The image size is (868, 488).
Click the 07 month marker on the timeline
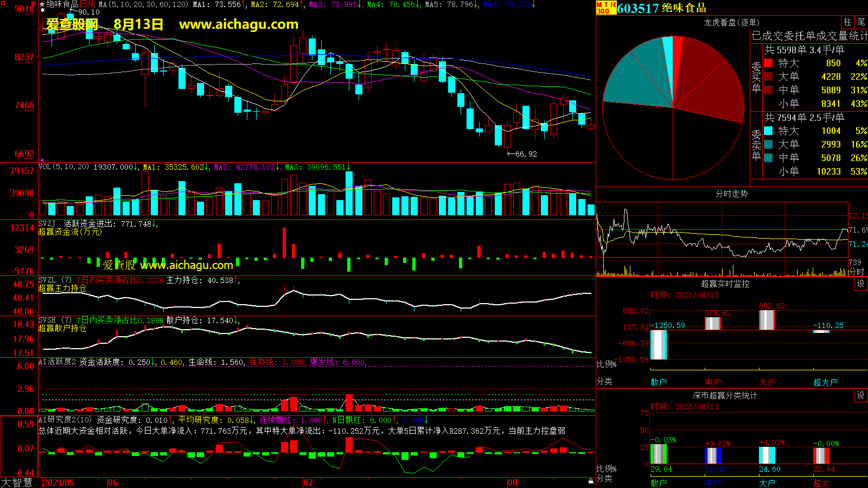coord(308,483)
